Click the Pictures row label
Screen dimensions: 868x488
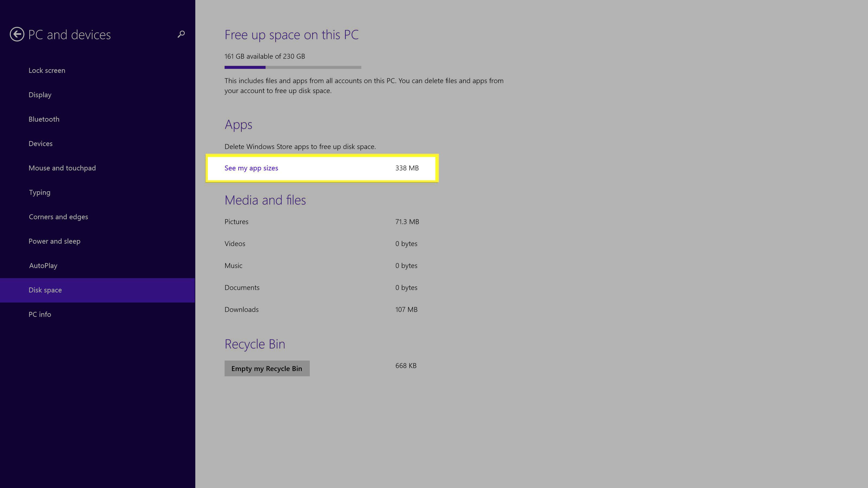click(236, 221)
